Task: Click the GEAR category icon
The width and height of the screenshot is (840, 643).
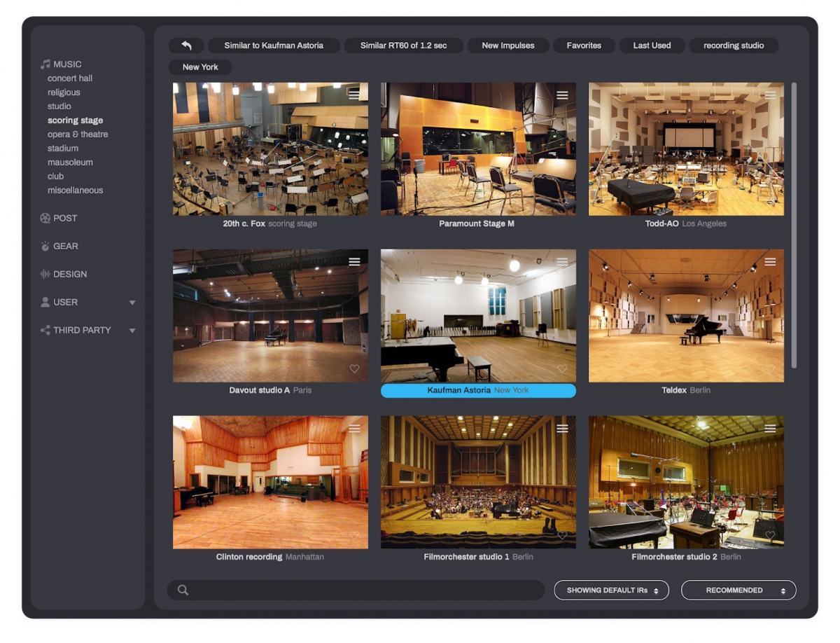Action: pos(45,247)
